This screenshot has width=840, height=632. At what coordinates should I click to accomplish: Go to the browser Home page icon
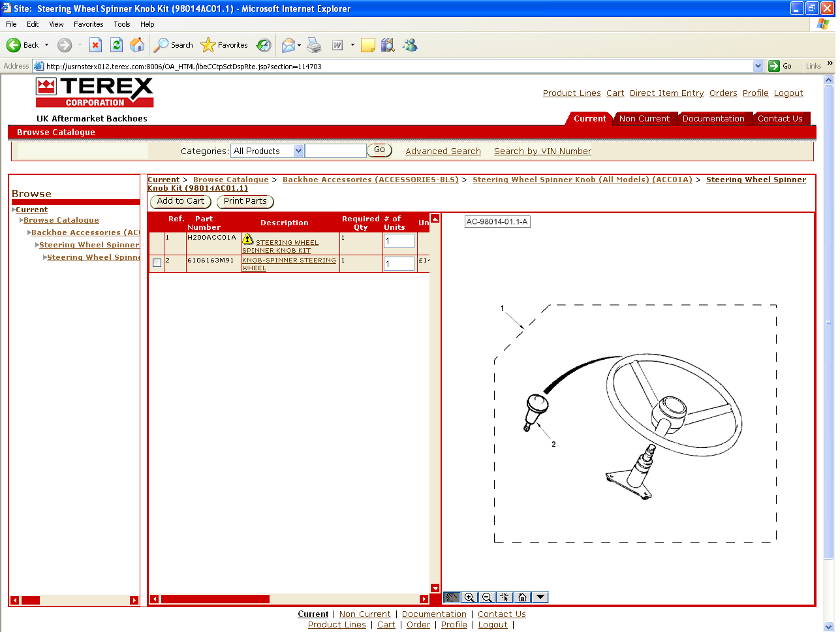click(x=137, y=45)
